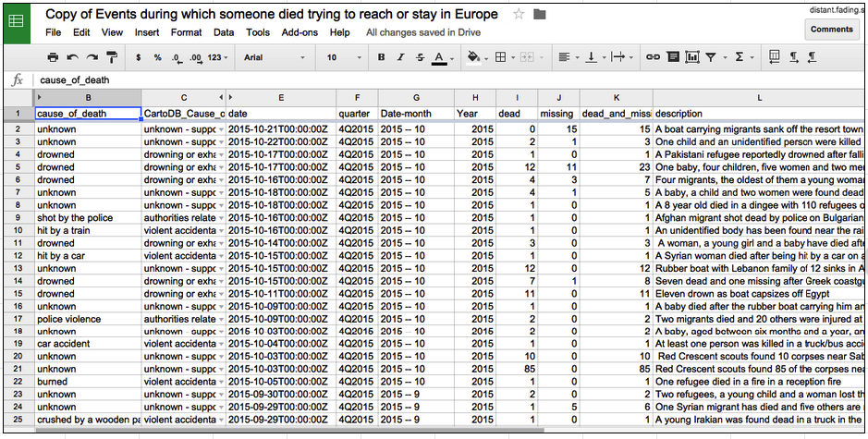Open the Help menu

339,32
